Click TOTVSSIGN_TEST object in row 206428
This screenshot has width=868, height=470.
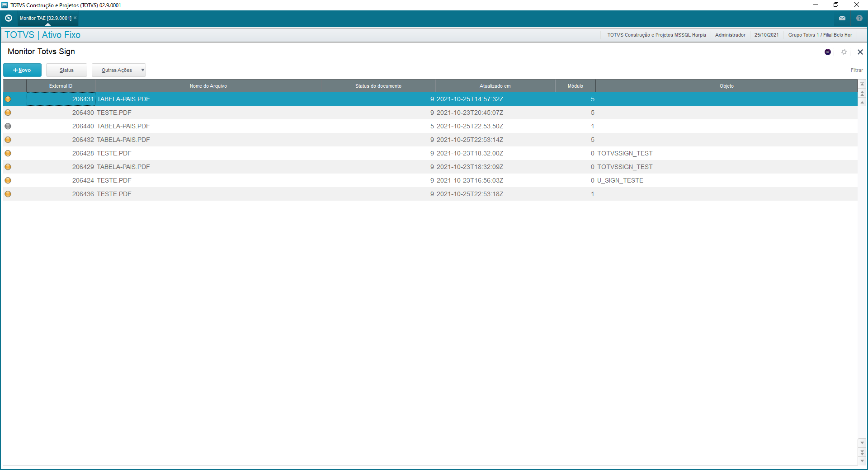click(x=625, y=153)
